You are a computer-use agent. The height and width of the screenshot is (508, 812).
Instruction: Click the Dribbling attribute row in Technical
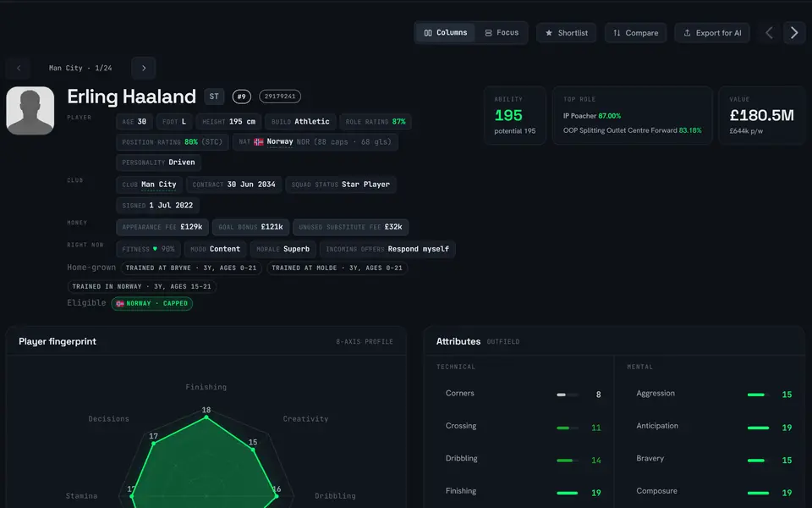[x=523, y=459]
